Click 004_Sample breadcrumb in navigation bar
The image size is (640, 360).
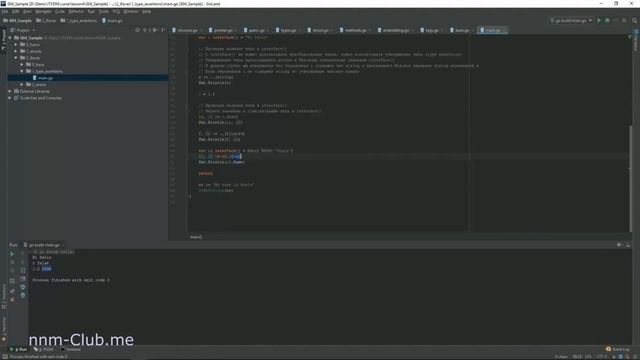pos(18,20)
